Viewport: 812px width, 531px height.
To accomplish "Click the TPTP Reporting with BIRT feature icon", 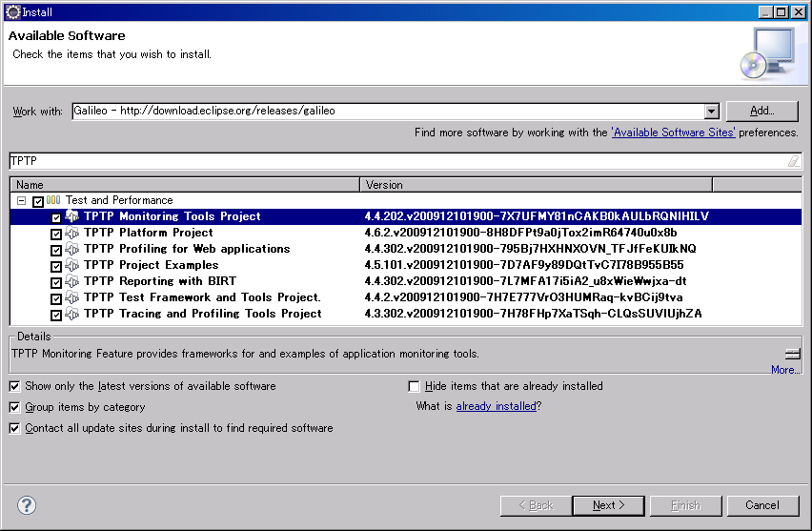I will coord(71,282).
